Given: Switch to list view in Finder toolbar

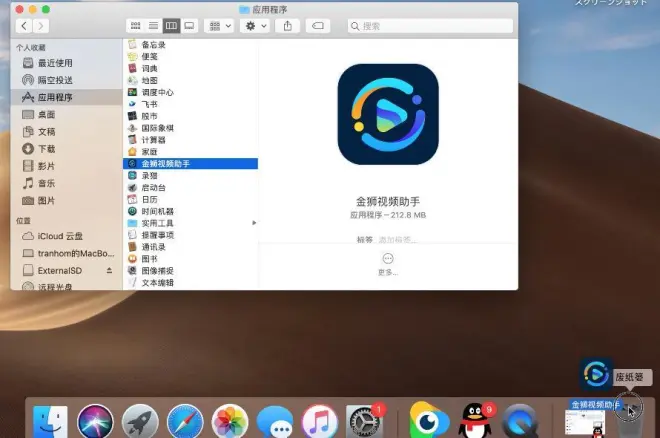Looking at the screenshot, I should [154, 26].
